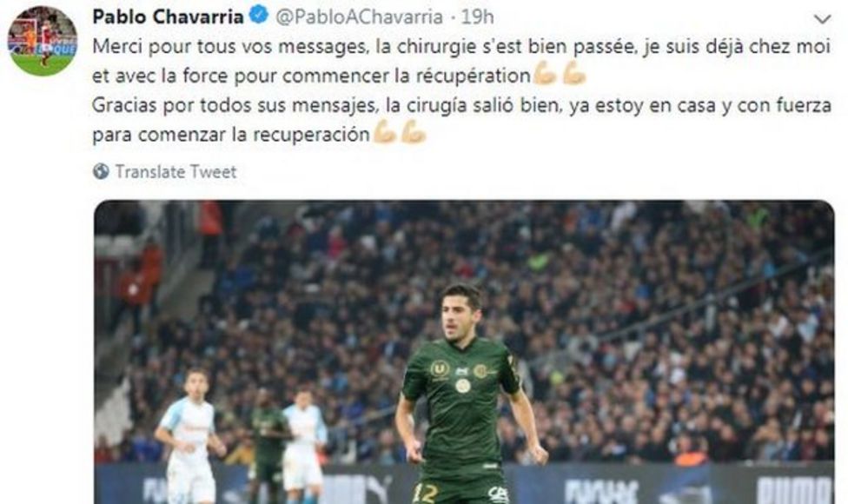Open the tweet options chevron menu
Viewport: 848px width, 504px height.
pyautogui.click(x=822, y=19)
